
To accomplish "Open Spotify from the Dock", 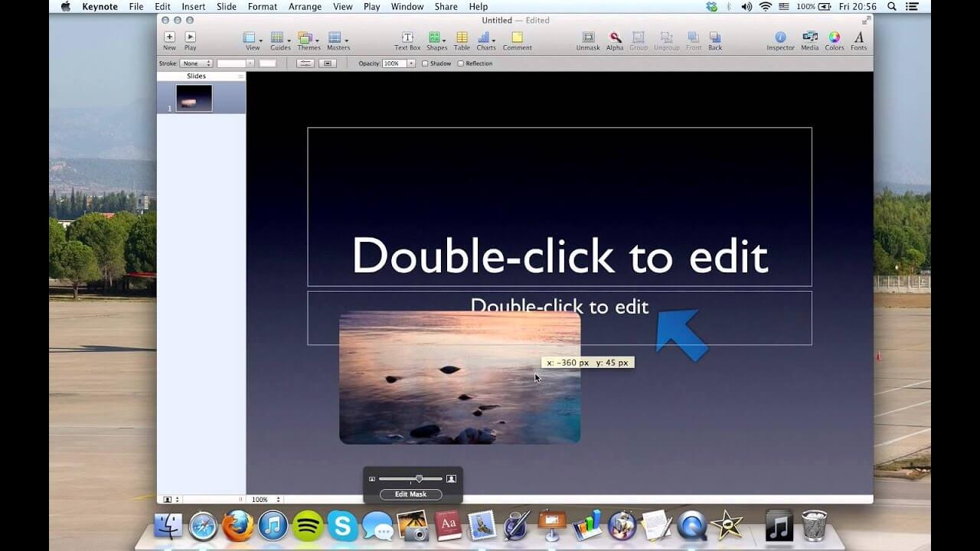I will pos(308,526).
